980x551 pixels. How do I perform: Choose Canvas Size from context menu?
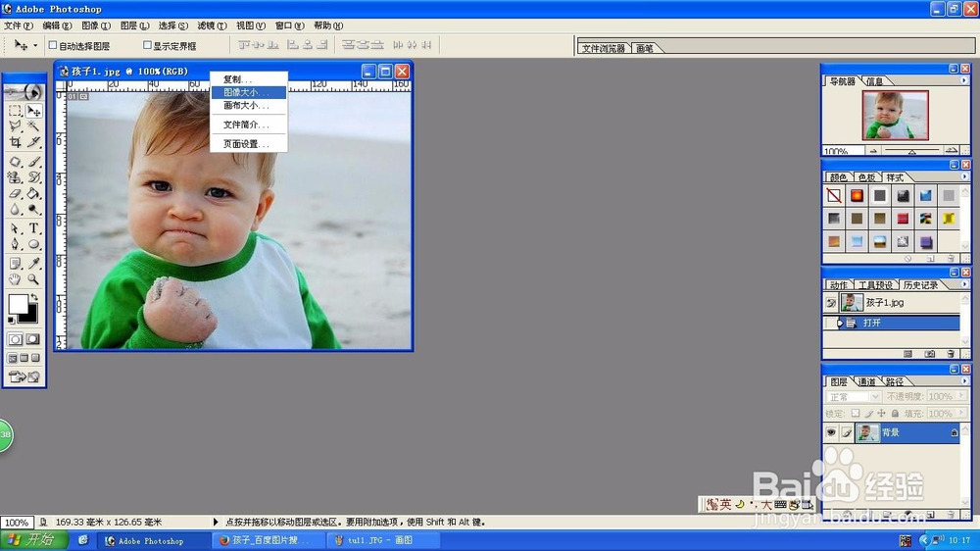(x=248, y=106)
